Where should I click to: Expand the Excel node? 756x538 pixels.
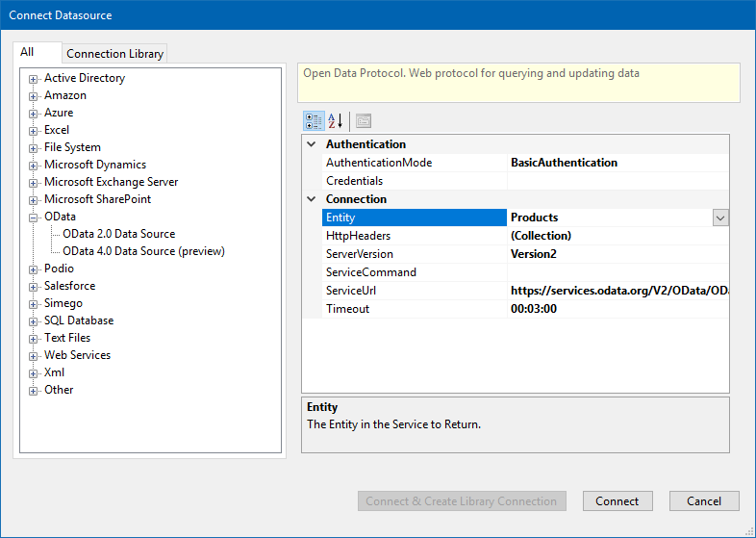point(33,131)
